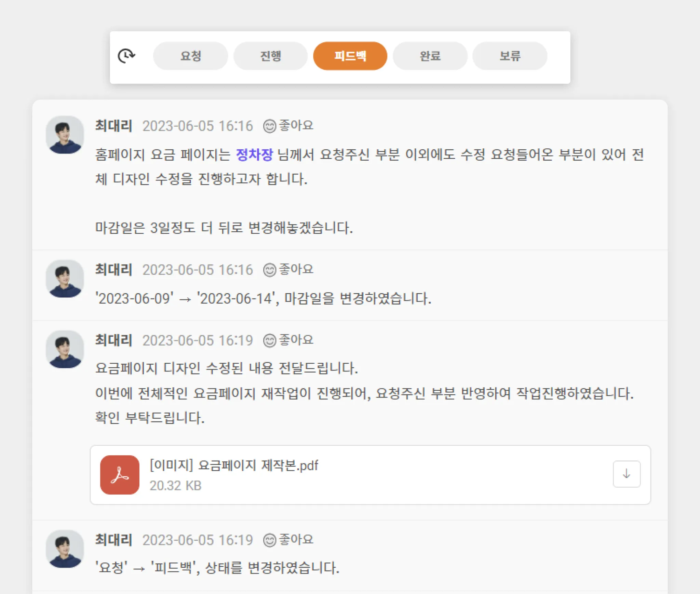Open the [이미지] 요금페이지 제작본.pdf filename
Screen dimensions: 700x594
tap(234, 465)
